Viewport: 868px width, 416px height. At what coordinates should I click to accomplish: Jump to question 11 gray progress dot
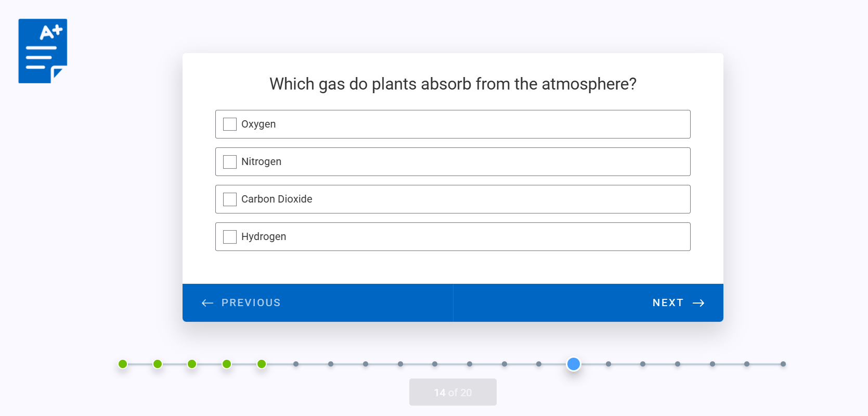coord(470,364)
